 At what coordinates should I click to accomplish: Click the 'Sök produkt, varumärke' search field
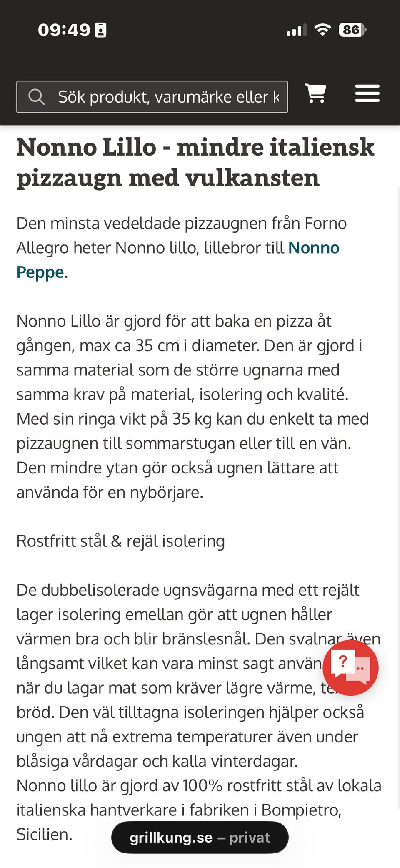[152, 97]
